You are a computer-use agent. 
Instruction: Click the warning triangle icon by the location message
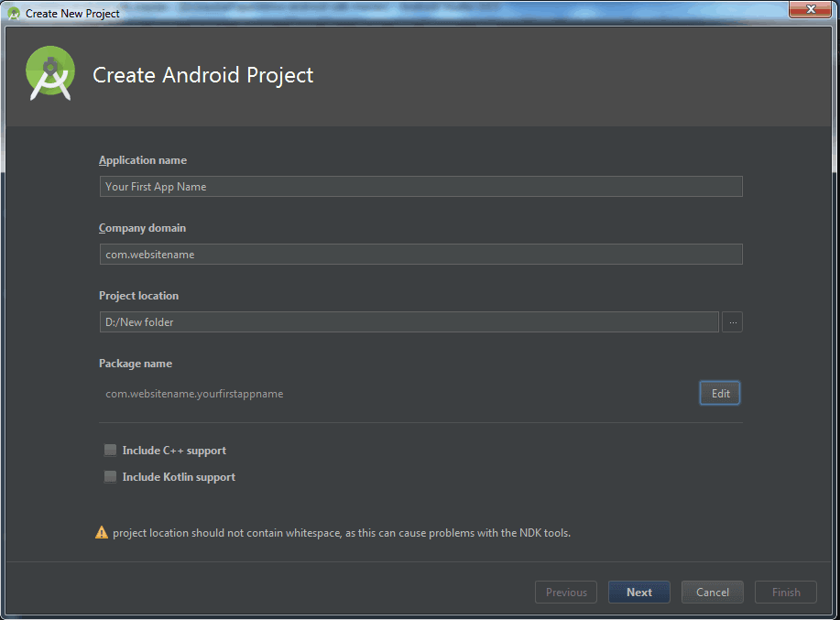click(102, 532)
